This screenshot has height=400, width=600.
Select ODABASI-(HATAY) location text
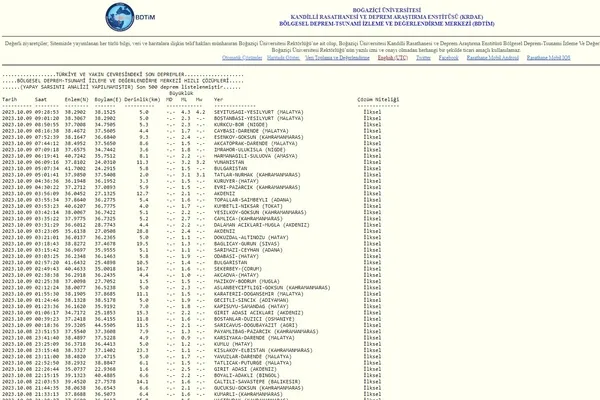click(x=236, y=256)
